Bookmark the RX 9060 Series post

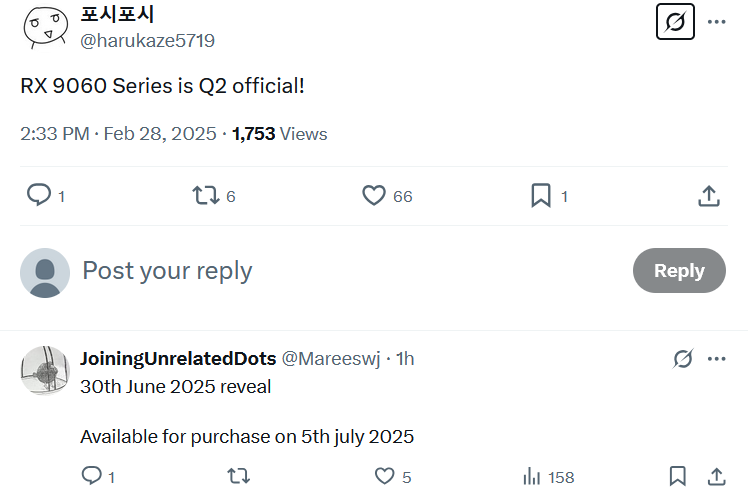[541, 195]
